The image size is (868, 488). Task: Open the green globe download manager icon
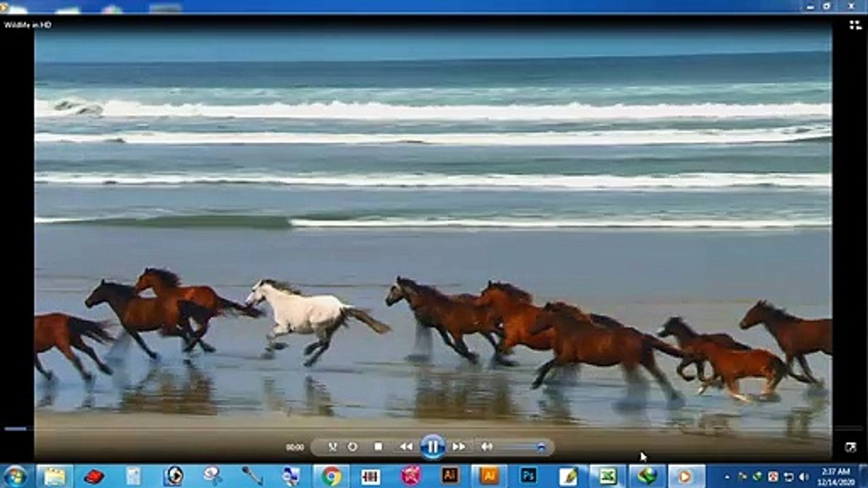pyautogui.click(x=646, y=476)
